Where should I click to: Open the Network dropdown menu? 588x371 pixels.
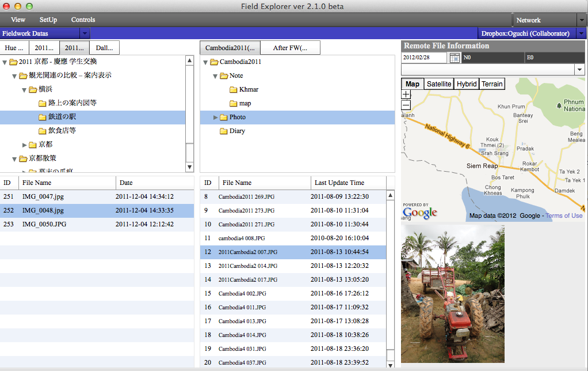click(581, 20)
